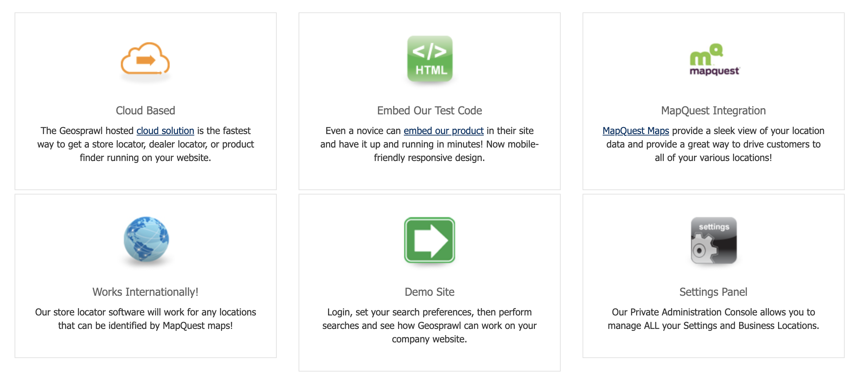This screenshot has height=373, width=868.
Task: Follow the 'embed our product' link
Action: (x=443, y=130)
